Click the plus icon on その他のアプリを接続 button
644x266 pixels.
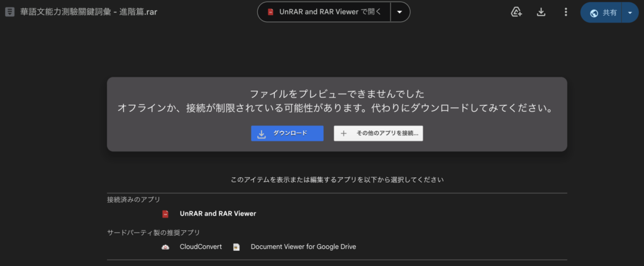[x=343, y=133]
